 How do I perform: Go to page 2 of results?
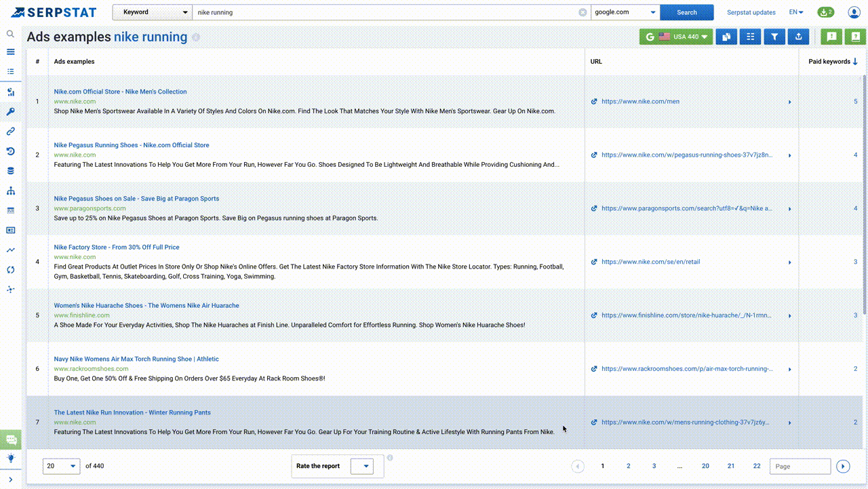click(628, 466)
